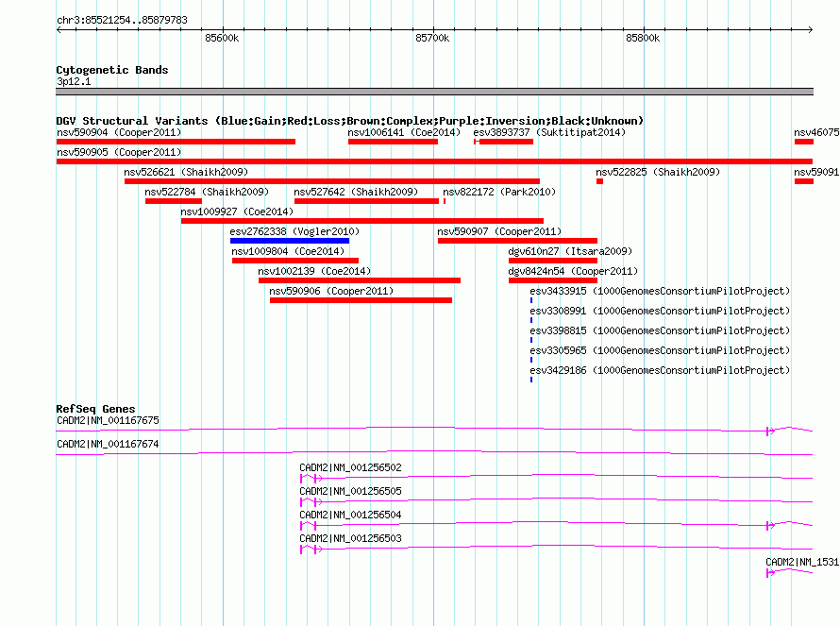Click the esv3305965 1000 Genomes variant label
The image size is (840, 626).
pyautogui.click(x=660, y=350)
